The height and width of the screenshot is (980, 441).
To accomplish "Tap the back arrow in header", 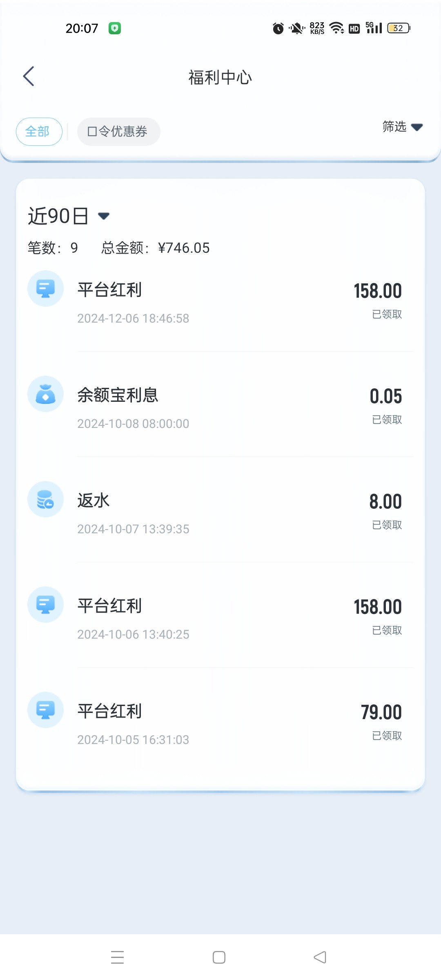I will tap(29, 76).
